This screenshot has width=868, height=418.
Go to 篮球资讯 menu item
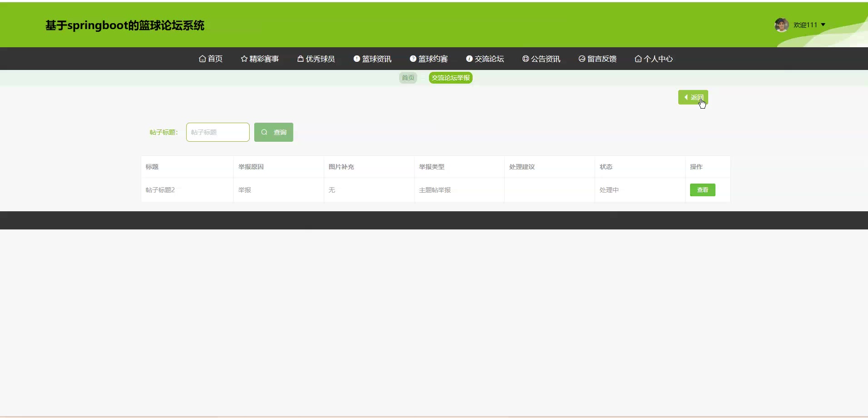pos(372,59)
